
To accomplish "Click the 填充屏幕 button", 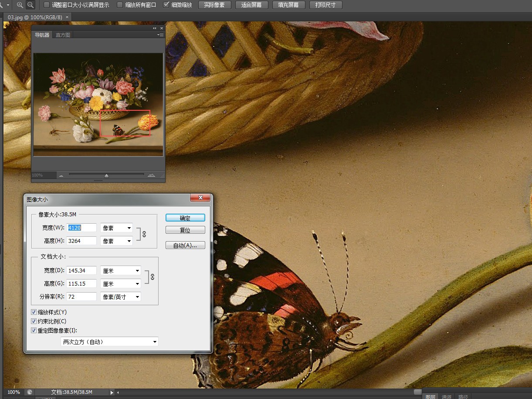I will click(x=288, y=5).
